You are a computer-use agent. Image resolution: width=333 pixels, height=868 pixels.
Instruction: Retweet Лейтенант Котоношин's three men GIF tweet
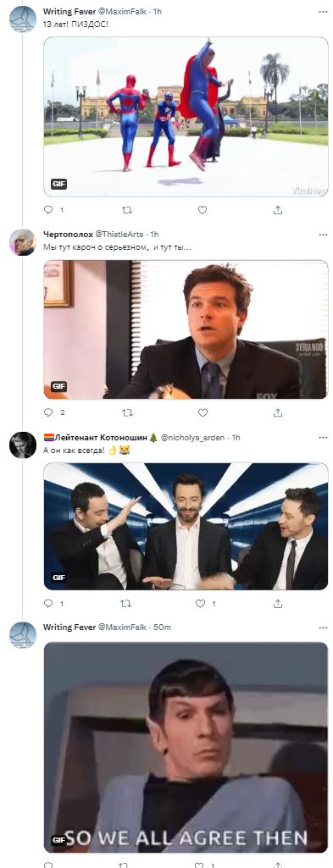tap(127, 604)
